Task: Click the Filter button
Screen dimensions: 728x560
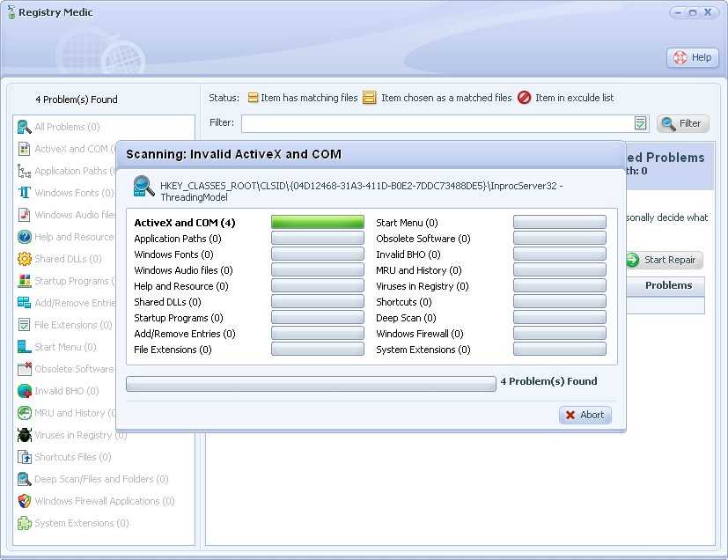Action: pyautogui.click(x=682, y=123)
